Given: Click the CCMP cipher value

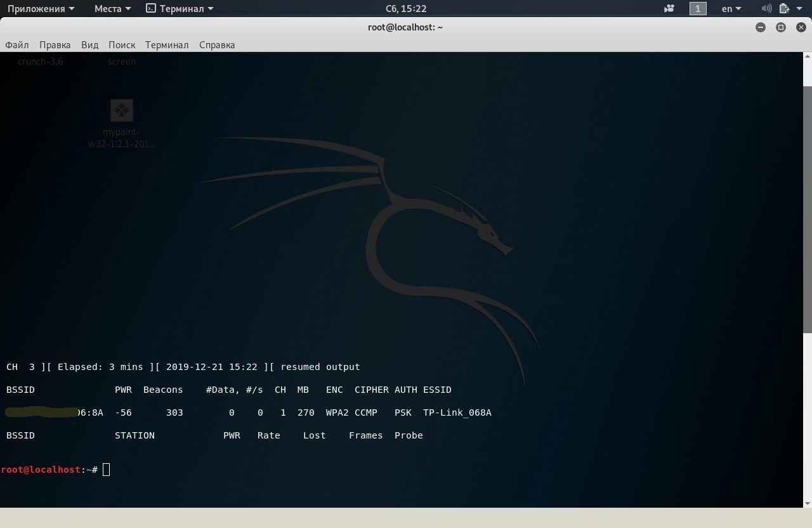Looking at the screenshot, I should tap(366, 412).
